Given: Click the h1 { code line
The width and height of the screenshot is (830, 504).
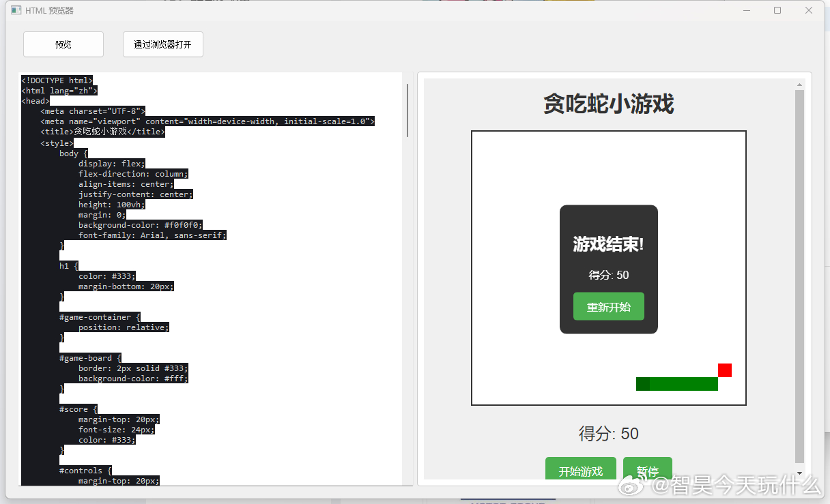Looking at the screenshot, I should (x=69, y=266).
